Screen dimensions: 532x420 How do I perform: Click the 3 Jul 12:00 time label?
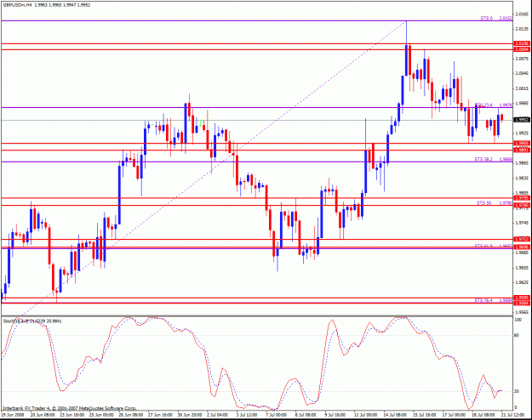247,415
